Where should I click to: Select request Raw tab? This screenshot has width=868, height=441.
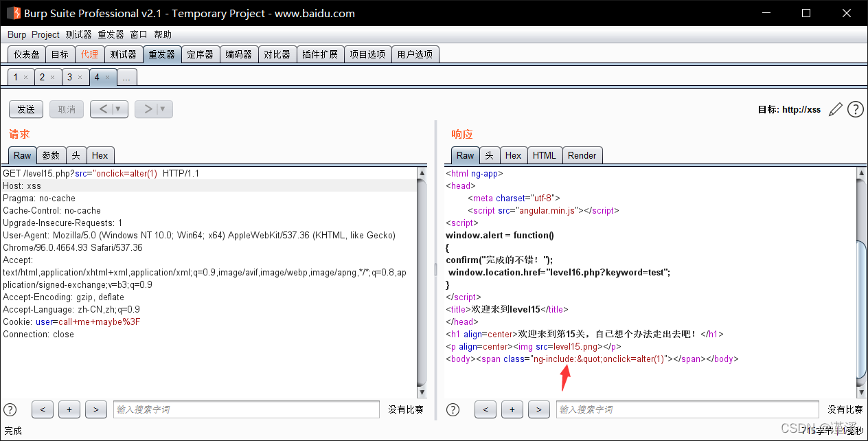[x=23, y=155]
